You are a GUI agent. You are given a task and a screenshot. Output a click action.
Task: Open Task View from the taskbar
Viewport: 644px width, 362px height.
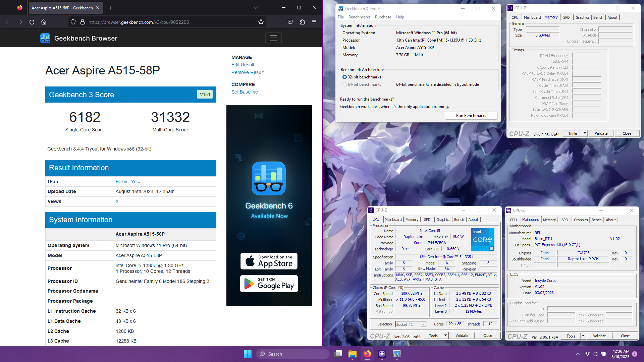coord(338,354)
